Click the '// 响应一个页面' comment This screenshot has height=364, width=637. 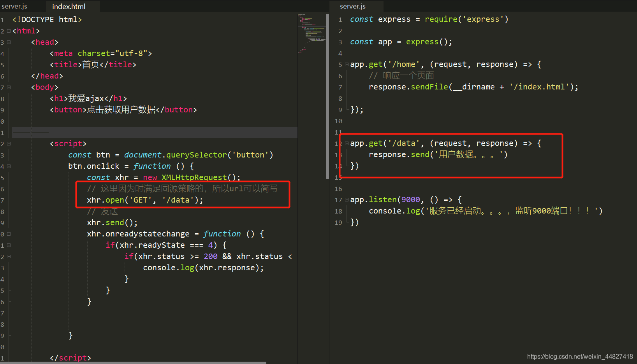[401, 75]
